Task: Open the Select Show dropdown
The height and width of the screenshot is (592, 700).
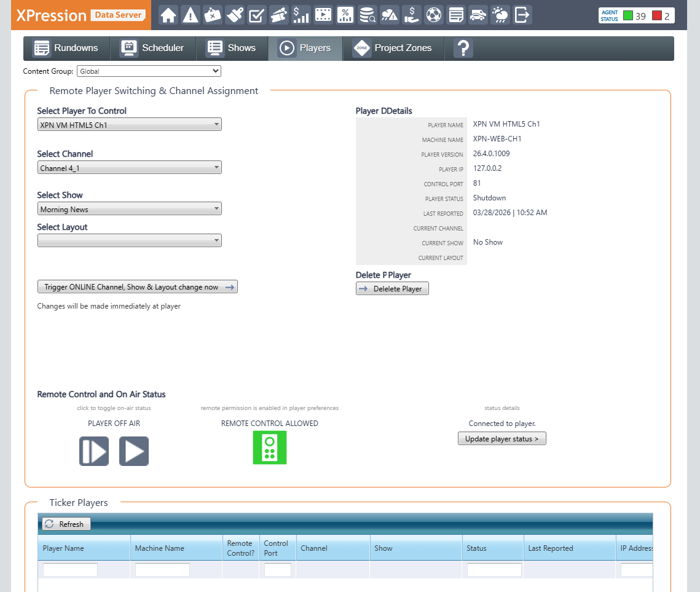Action: [129, 209]
